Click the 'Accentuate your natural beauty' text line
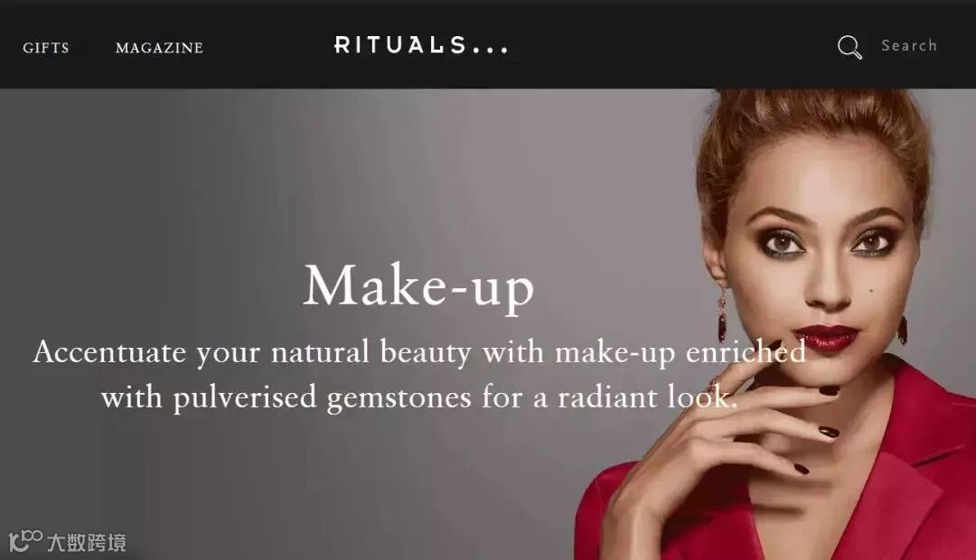The height and width of the screenshot is (560, 976). [x=419, y=352]
